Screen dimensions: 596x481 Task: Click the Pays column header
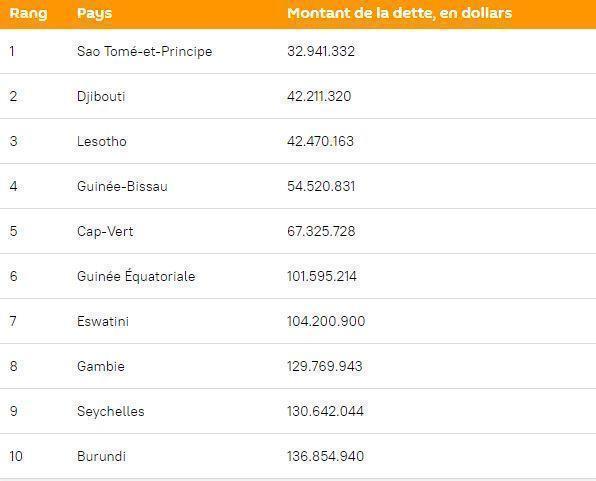coord(94,13)
